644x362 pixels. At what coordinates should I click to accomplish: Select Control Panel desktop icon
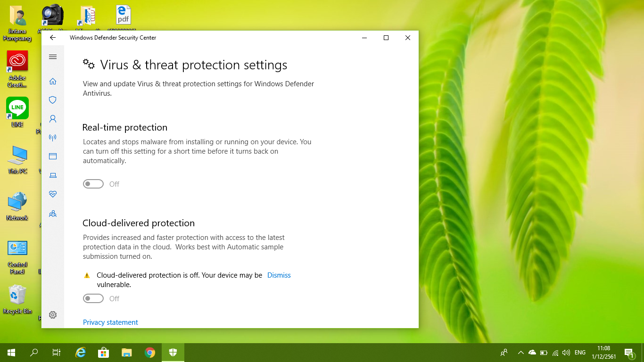(x=17, y=257)
